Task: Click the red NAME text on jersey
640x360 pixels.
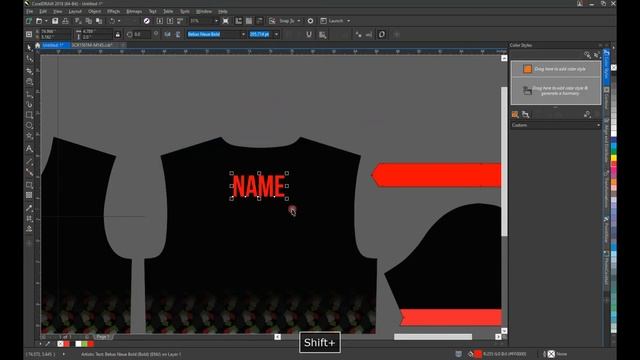Action: (x=259, y=186)
